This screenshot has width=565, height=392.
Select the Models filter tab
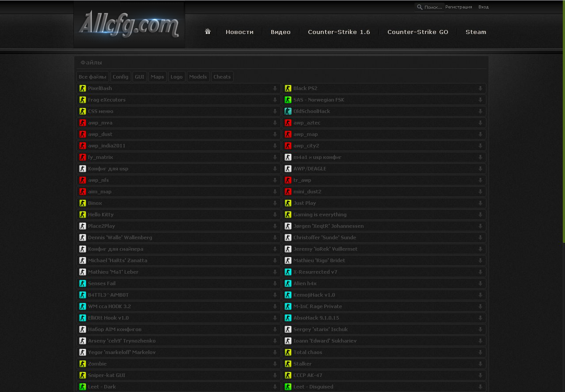[198, 77]
